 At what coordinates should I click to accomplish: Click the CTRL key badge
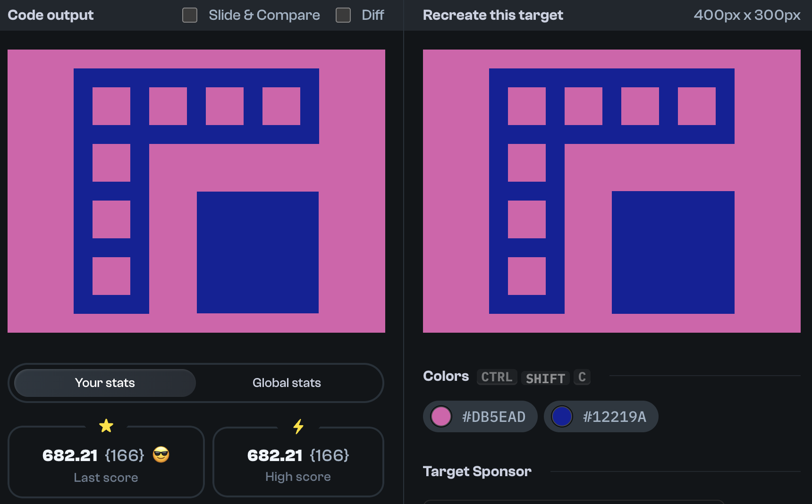click(x=496, y=377)
